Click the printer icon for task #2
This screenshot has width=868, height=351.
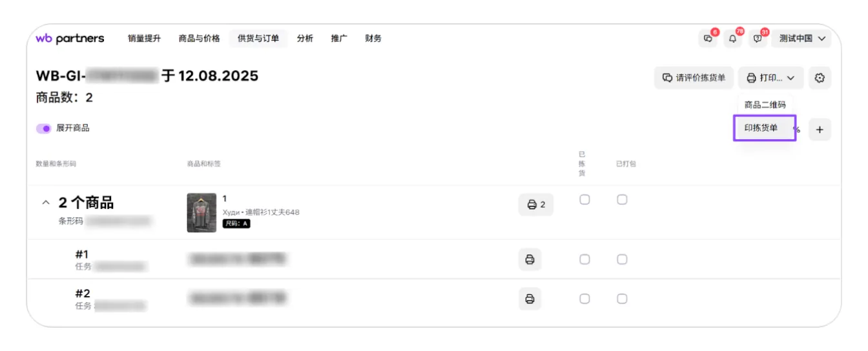pyautogui.click(x=530, y=299)
